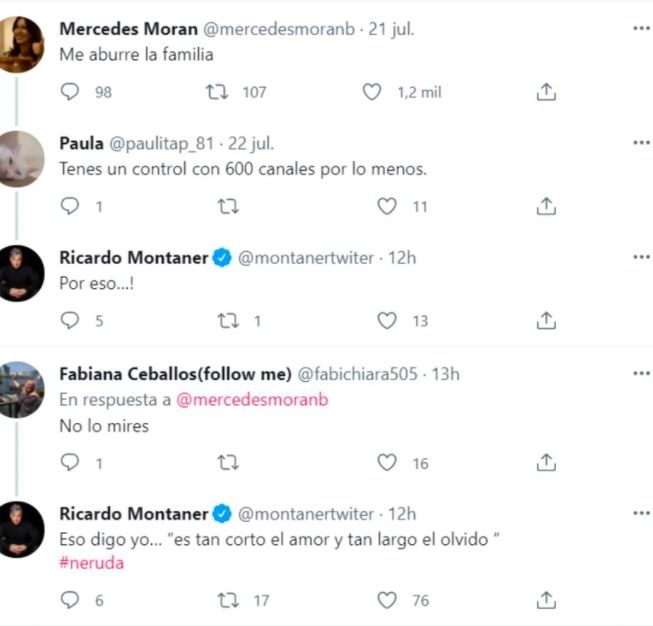Viewport: 653px width, 626px height.
Task: Like Ricardo Montaner's "Por eso...!" tweet
Action: click(387, 320)
